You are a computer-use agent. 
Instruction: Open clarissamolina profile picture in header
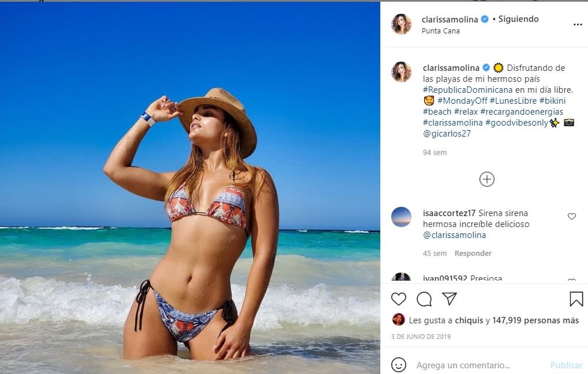tap(401, 24)
